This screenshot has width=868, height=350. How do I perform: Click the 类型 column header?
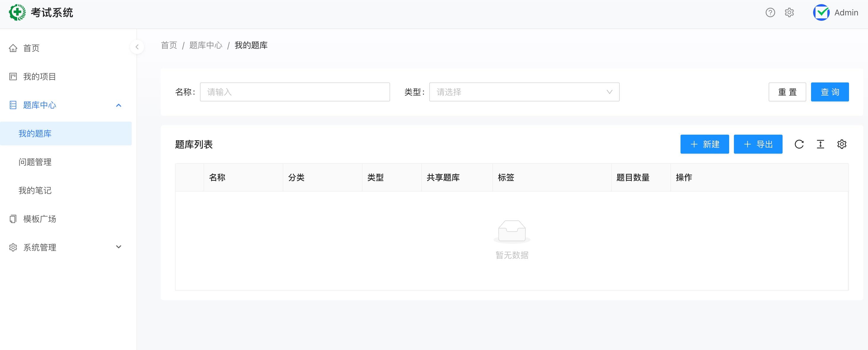[x=392, y=178]
